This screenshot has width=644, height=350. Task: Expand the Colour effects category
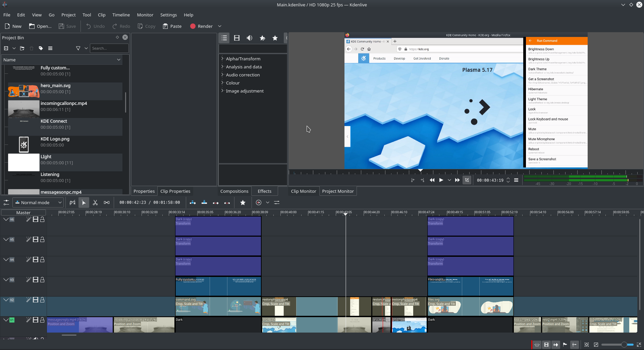click(222, 82)
